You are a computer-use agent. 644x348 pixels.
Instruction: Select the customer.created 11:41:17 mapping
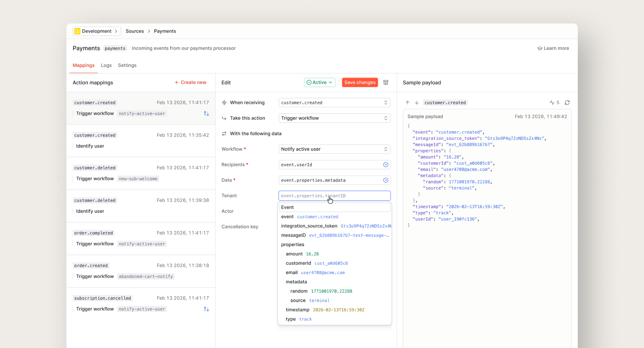(141, 108)
